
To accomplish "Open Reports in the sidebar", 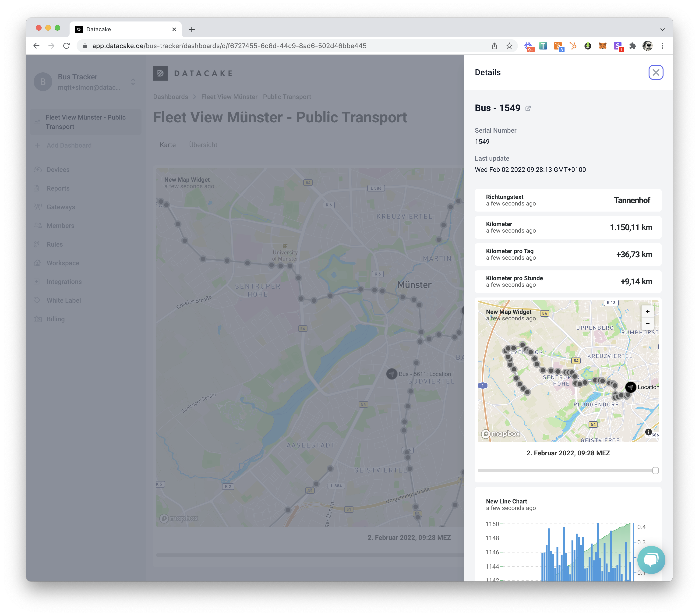I will pyautogui.click(x=58, y=188).
